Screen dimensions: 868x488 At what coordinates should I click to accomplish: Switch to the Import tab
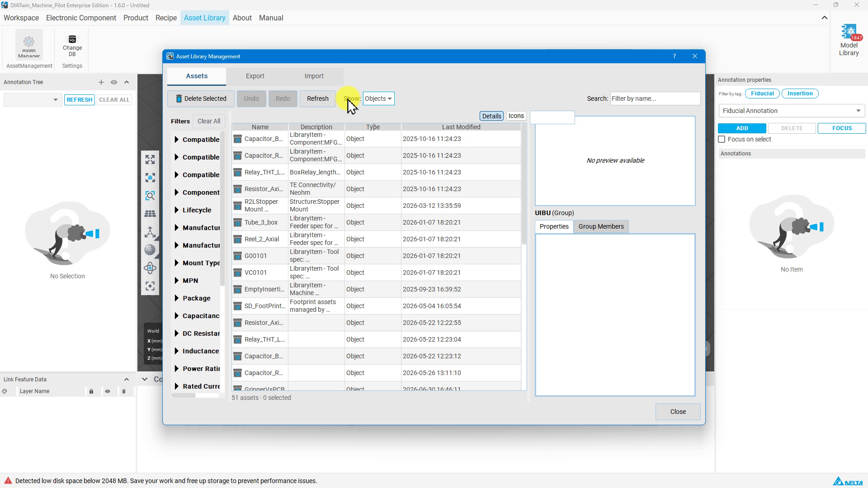(x=314, y=76)
